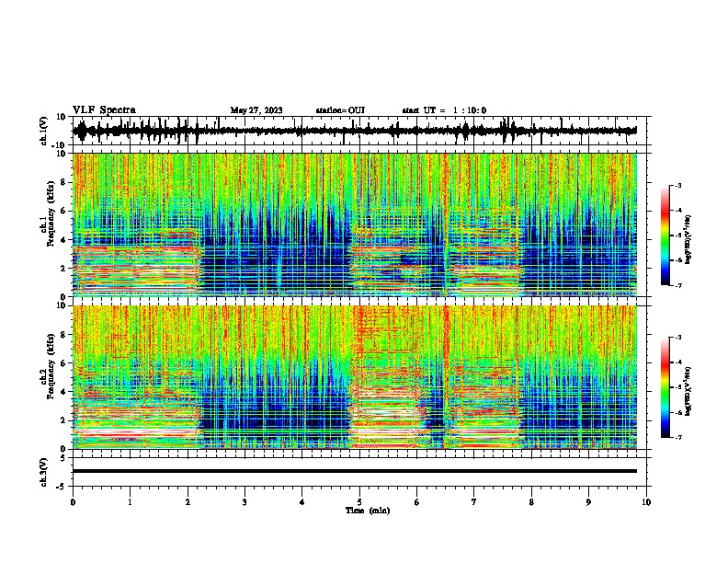Viewport: 728px width, 563px height.
Task: Click the black ch.3 voltage line
Action: [354, 471]
